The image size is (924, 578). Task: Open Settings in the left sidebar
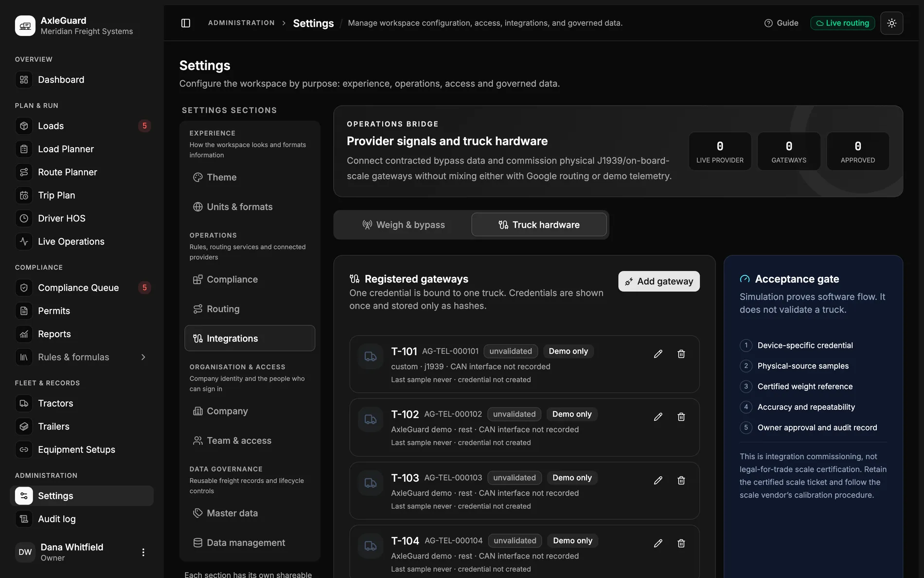tap(82, 496)
